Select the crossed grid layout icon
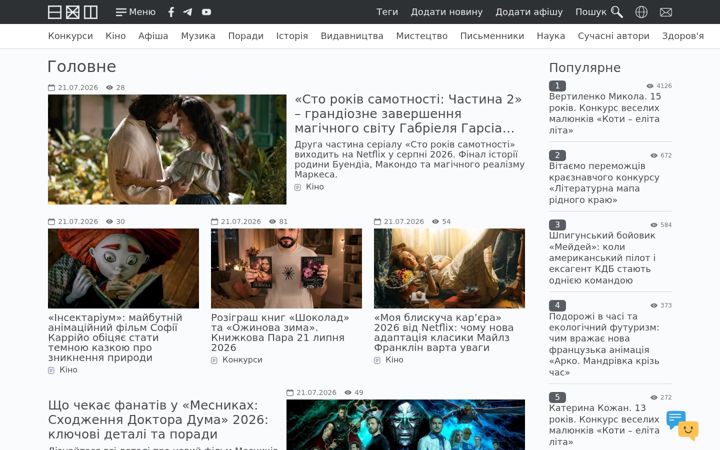This screenshot has width=720, height=450. click(73, 12)
